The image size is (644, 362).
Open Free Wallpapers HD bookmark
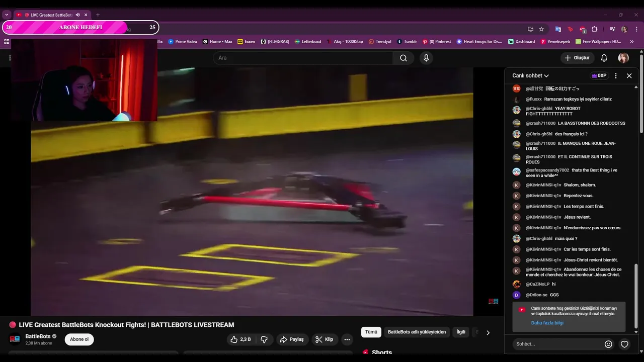598,42
